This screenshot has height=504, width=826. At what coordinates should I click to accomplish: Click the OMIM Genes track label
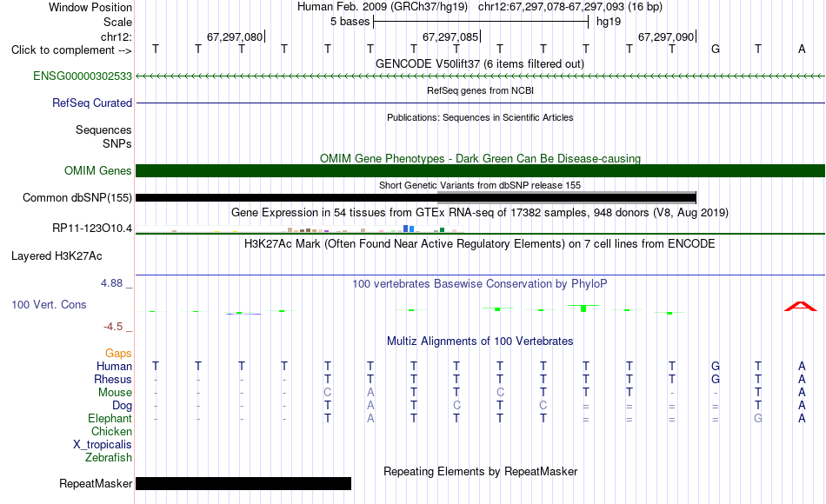(97, 170)
